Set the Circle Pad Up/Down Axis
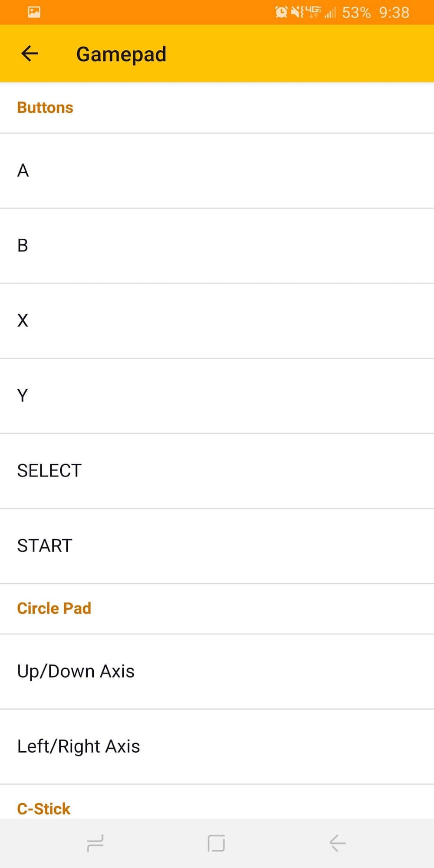 coord(217,671)
